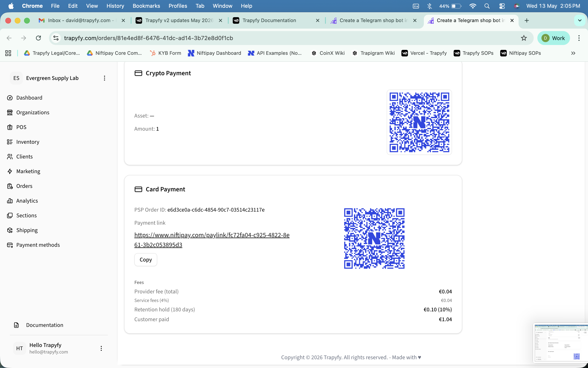Click the screenshot preview thumbnail
Viewport: 588px width, 368px height.
coord(561,343)
